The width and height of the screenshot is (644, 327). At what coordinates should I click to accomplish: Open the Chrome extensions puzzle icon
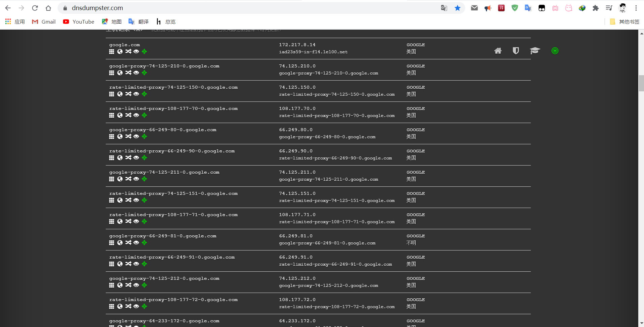(595, 8)
